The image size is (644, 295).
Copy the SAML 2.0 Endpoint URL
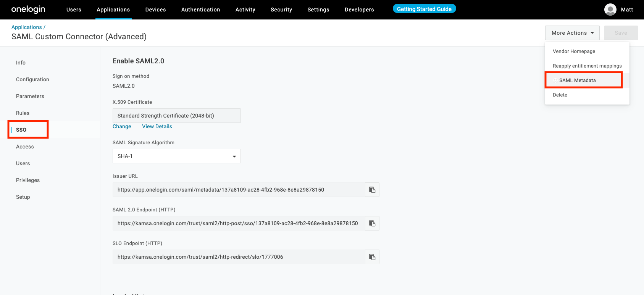372,223
